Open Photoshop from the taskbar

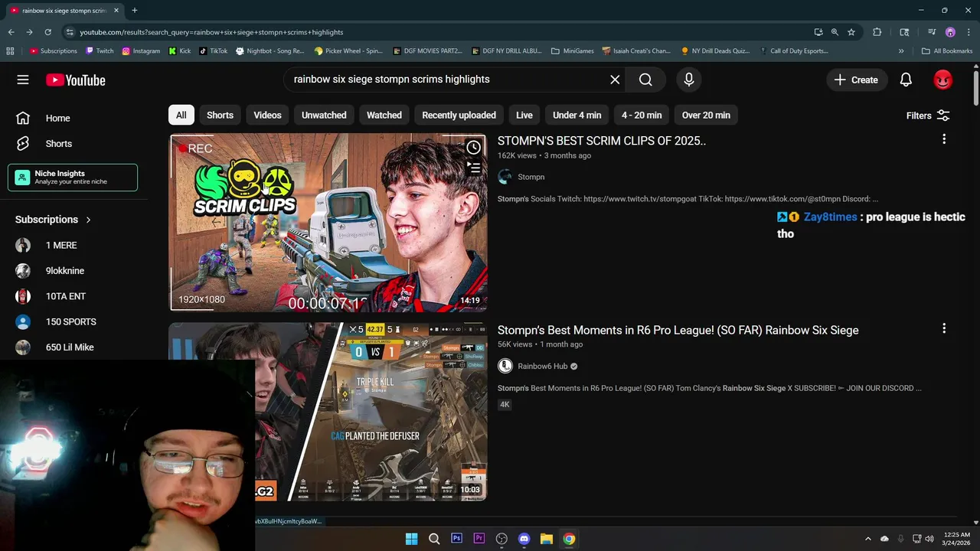[456, 539]
